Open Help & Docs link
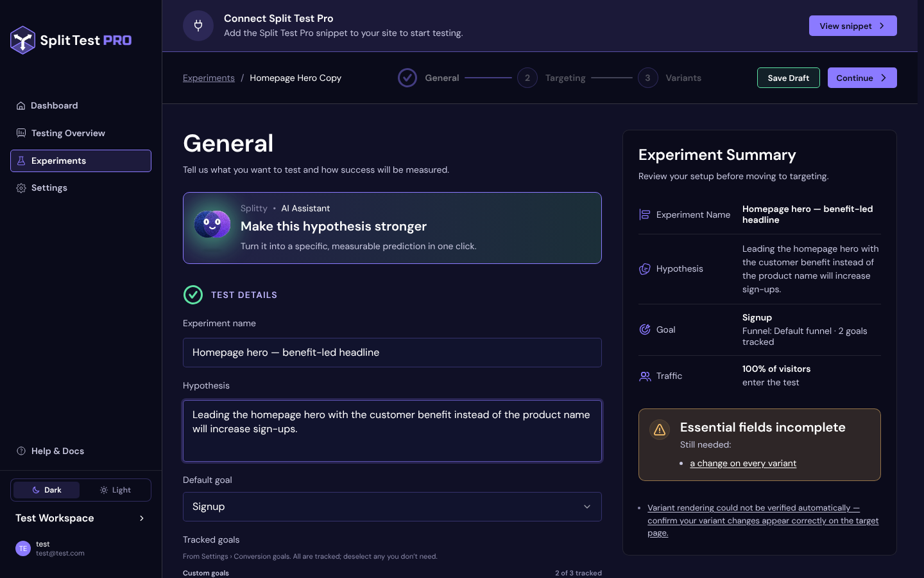Image resolution: width=924 pixels, height=578 pixels. tap(81, 451)
